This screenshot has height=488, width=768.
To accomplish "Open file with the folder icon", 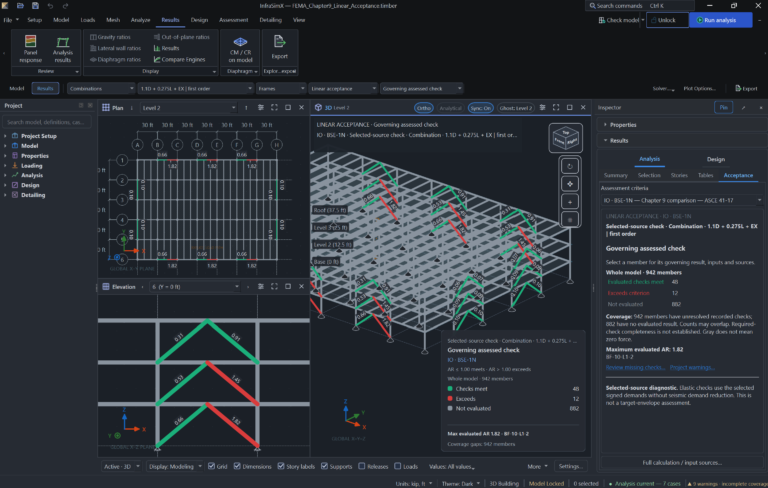I will click(20, 6).
